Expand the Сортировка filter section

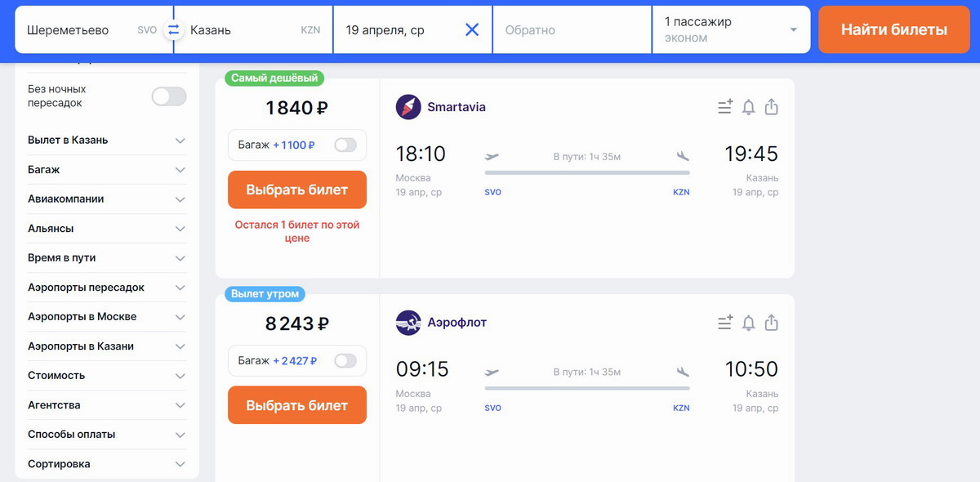(107, 464)
